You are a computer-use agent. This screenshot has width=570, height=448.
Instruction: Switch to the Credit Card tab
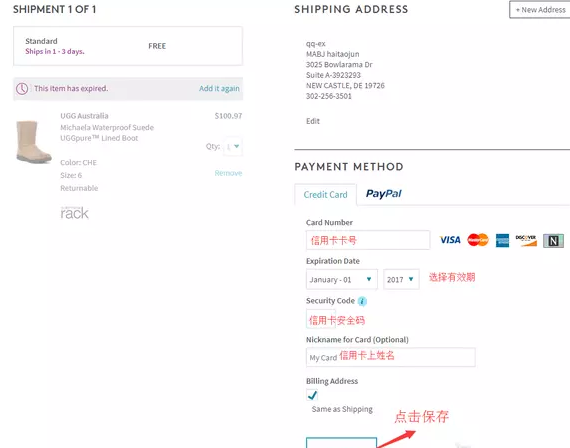pyautogui.click(x=325, y=195)
